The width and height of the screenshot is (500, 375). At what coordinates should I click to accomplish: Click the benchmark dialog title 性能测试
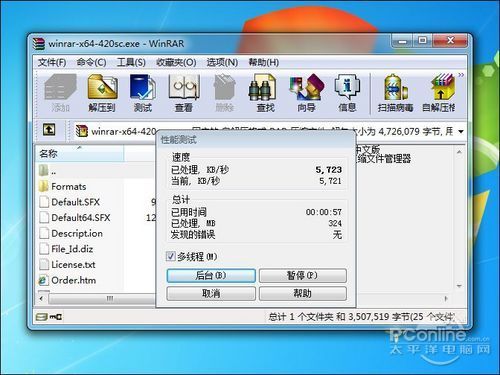pos(179,140)
